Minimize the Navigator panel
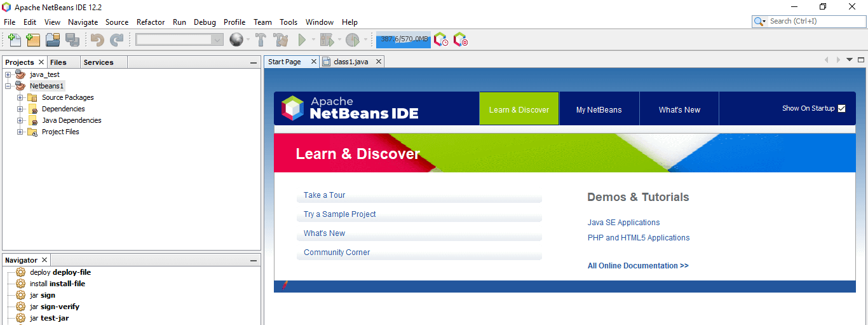Screen dimensions: 868x325 click(x=254, y=260)
